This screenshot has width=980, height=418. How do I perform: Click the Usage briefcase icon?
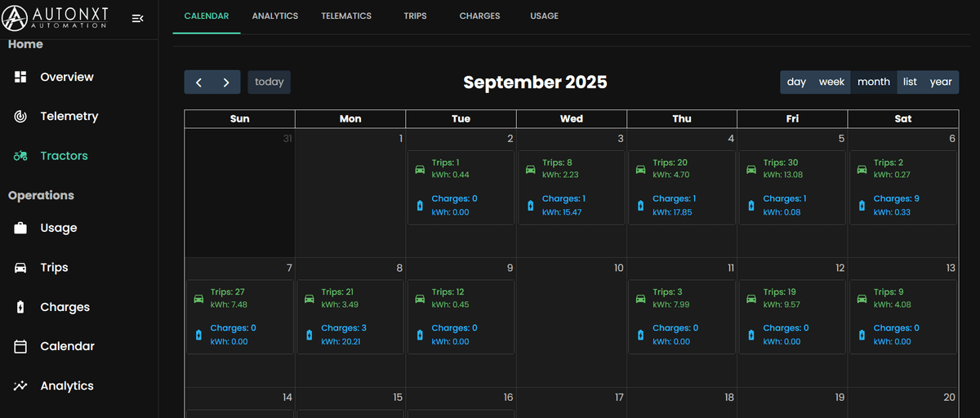tap(21, 229)
